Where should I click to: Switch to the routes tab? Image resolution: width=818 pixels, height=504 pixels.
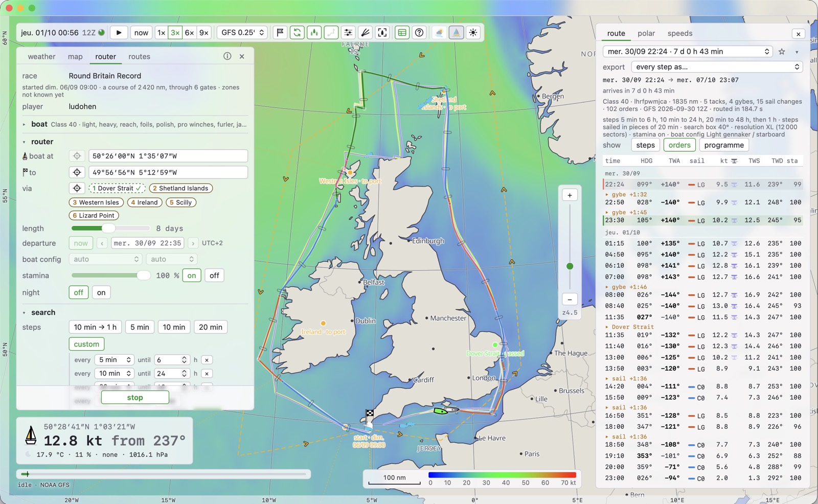pyautogui.click(x=139, y=57)
